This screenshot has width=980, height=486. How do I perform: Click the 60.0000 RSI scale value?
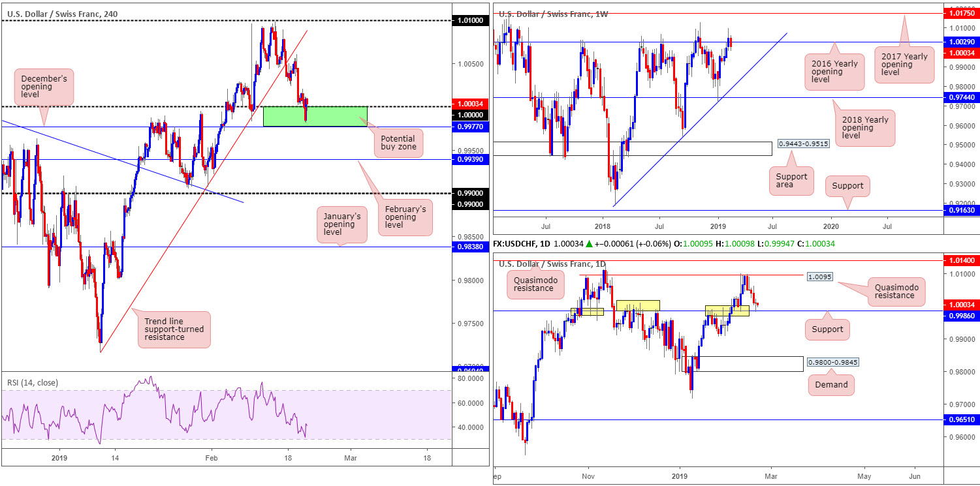[469, 403]
